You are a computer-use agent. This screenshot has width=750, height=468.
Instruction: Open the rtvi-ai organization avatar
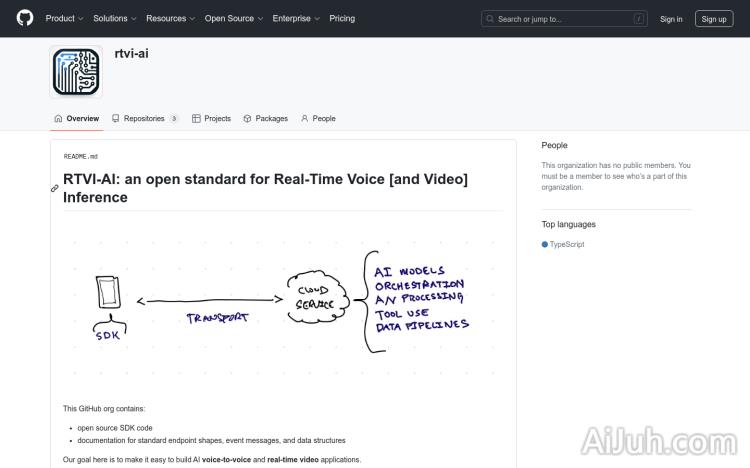click(76, 72)
